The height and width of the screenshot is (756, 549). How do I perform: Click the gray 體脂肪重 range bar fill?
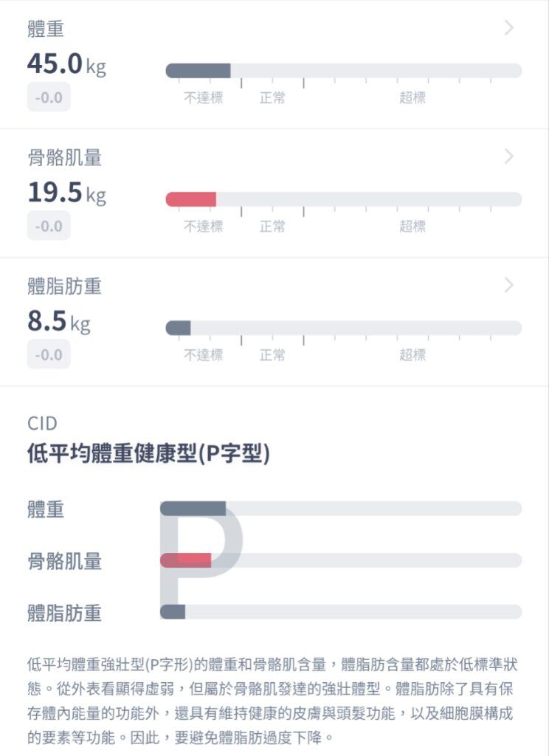179,328
